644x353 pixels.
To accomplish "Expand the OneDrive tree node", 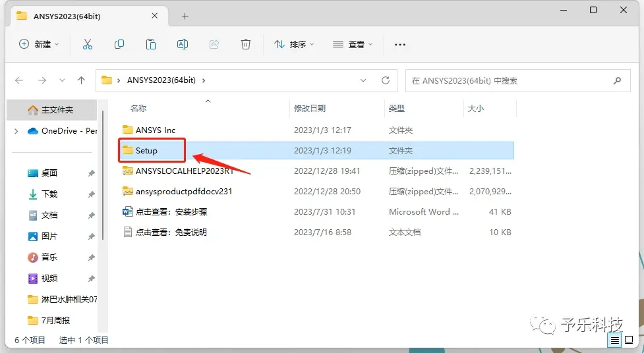I will [16, 131].
